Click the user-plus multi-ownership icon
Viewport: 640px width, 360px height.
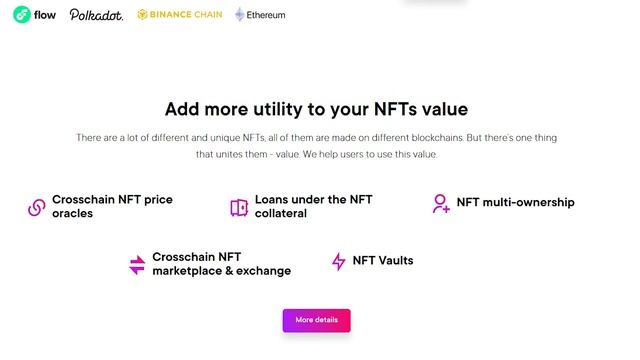click(x=441, y=203)
